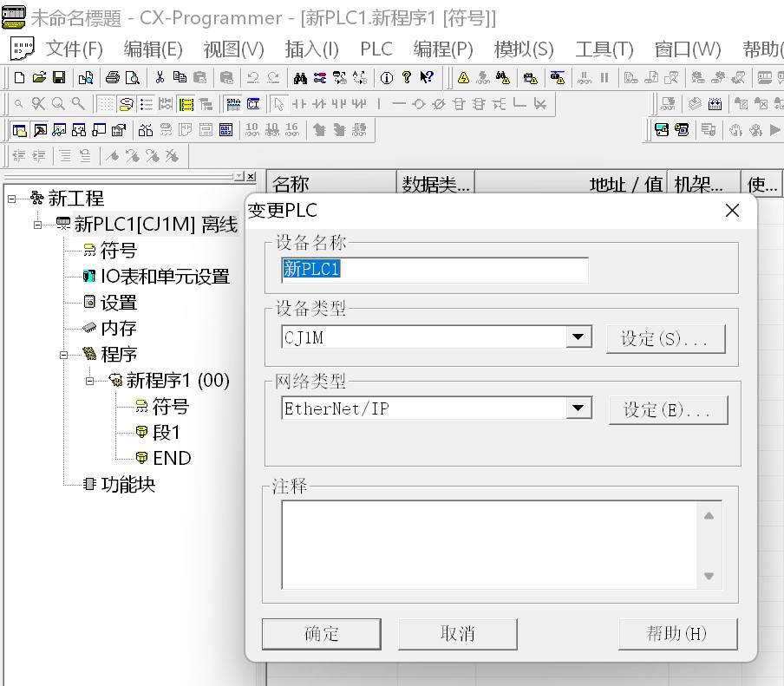Collapse the 新PLC1[CJ1M] tree node
This screenshot has width=784, height=686.
(37, 225)
